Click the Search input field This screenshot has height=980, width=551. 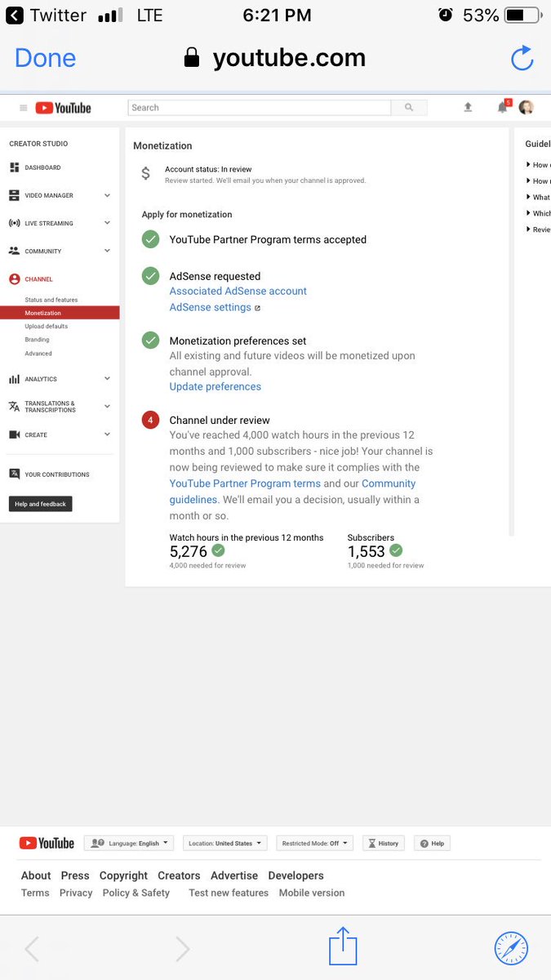(260, 107)
